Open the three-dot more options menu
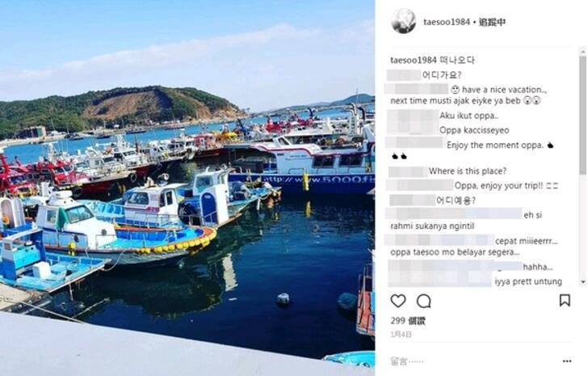588x376 pixels. click(x=567, y=361)
